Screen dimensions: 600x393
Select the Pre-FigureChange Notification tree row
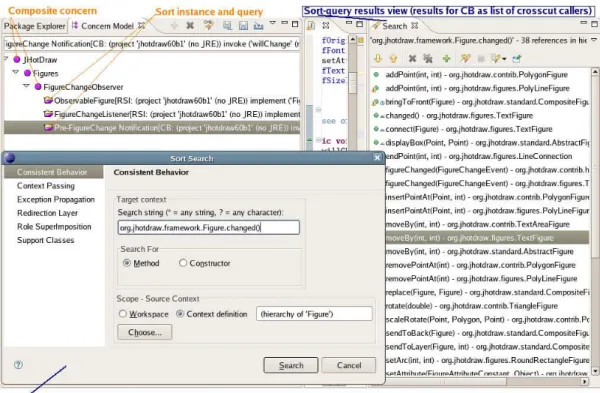tap(152, 128)
